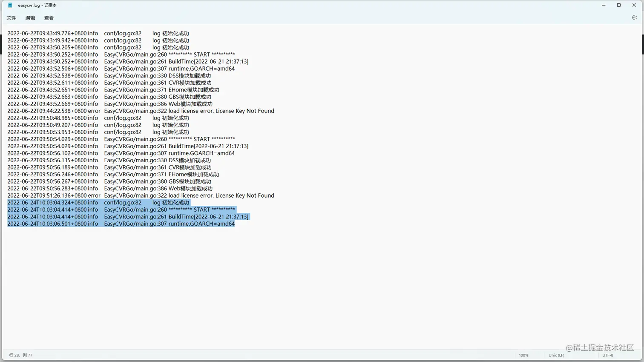
Task: Click the Notepad app icon in title bar
Action: (x=10, y=6)
